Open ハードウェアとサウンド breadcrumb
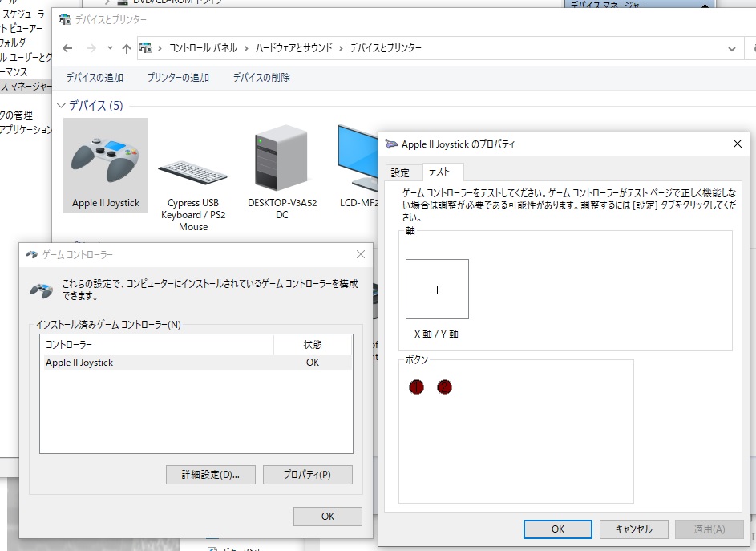The image size is (756, 551). (x=293, y=48)
